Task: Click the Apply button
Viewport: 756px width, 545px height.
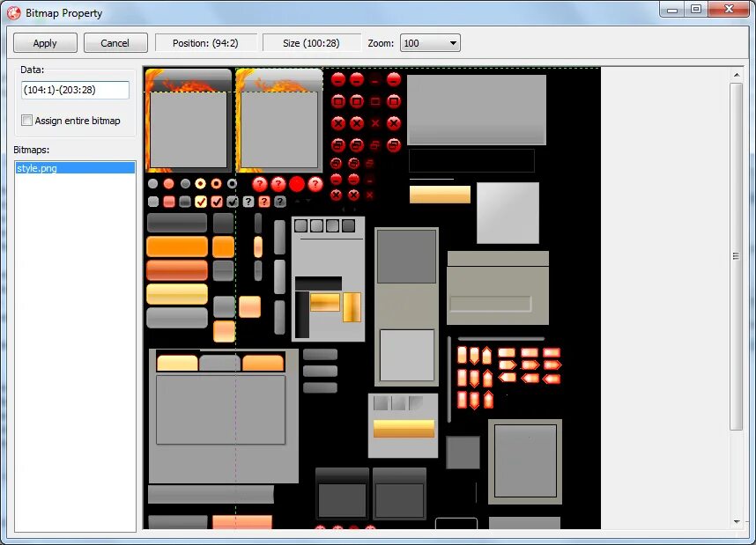Action: coord(45,43)
